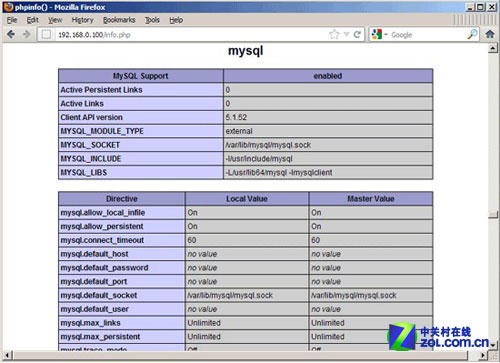Click the MYSQL_LIBS label
Screen dimensions: 500x363
pyautogui.click(x=84, y=173)
